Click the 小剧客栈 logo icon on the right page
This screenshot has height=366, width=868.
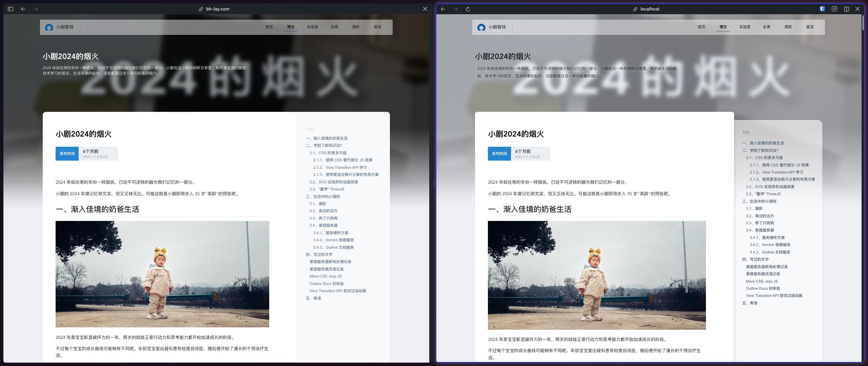point(481,27)
